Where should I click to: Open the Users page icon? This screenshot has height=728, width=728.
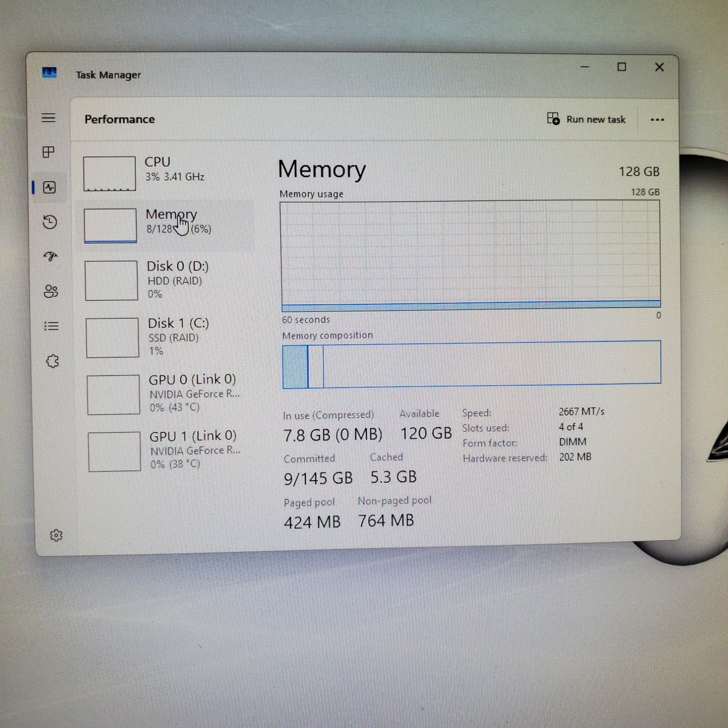coord(51,291)
